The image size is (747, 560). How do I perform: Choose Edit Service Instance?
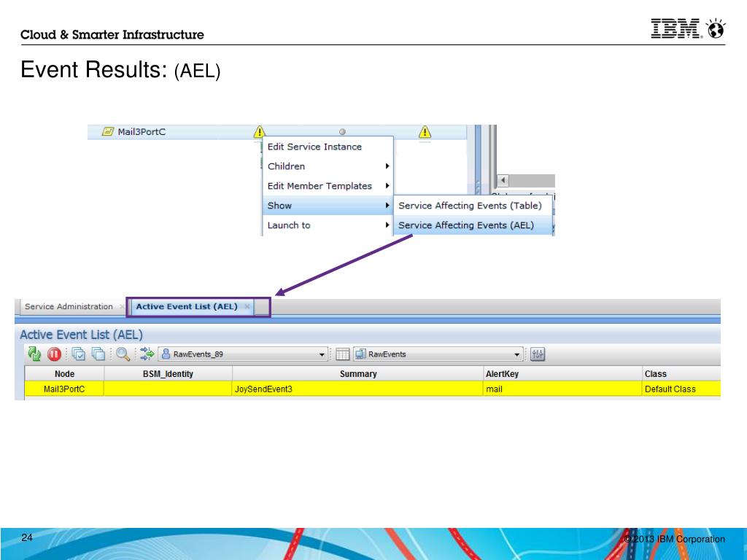[x=328, y=147]
